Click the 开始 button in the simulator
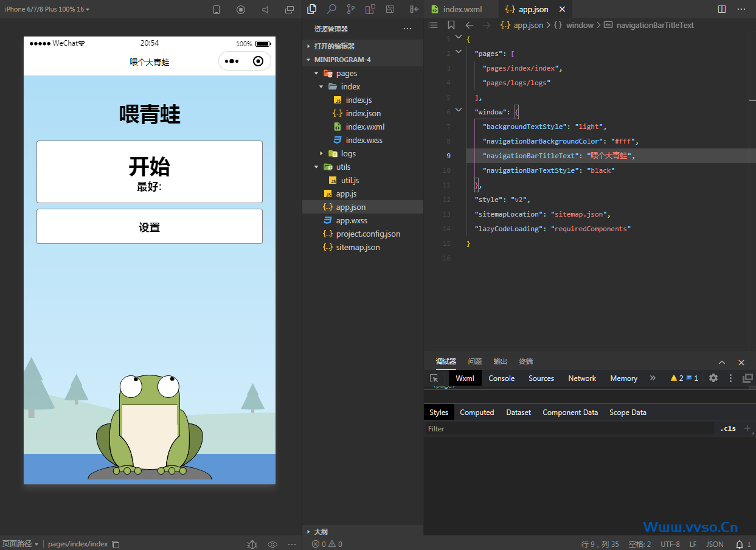This screenshot has height=550, width=756. point(150,172)
